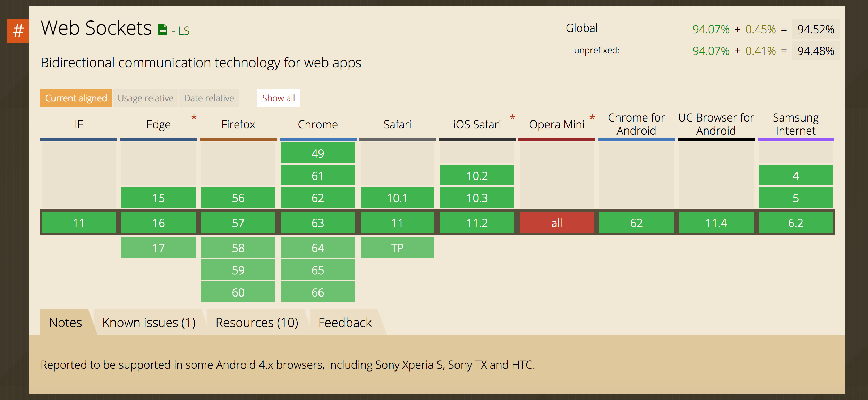
Task: Click the orange hash permalink icon
Action: (18, 31)
